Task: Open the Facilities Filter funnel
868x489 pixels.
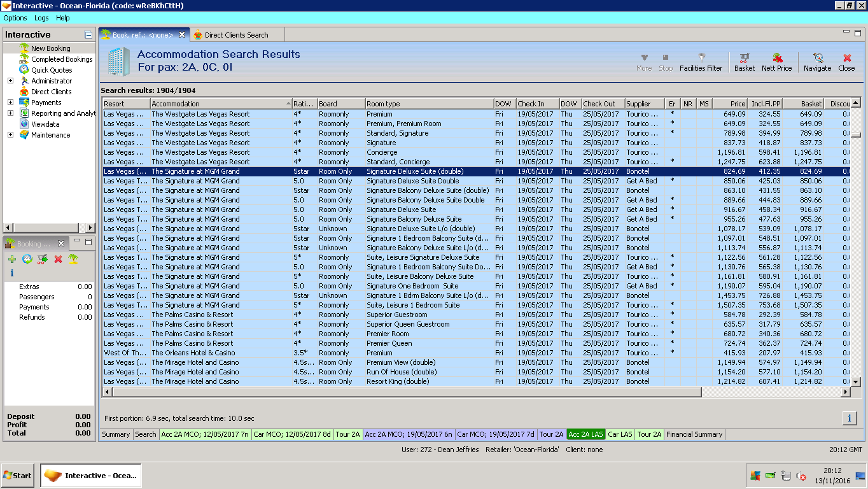Action: click(x=701, y=58)
